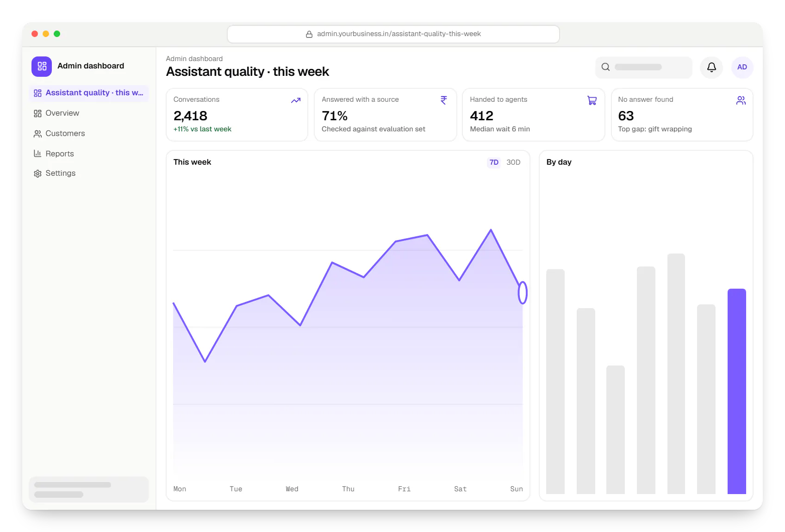Go to Overview in the sidebar
The width and height of the screenshot is (785, 532).
pyautogui.click(x=89, y=113)
